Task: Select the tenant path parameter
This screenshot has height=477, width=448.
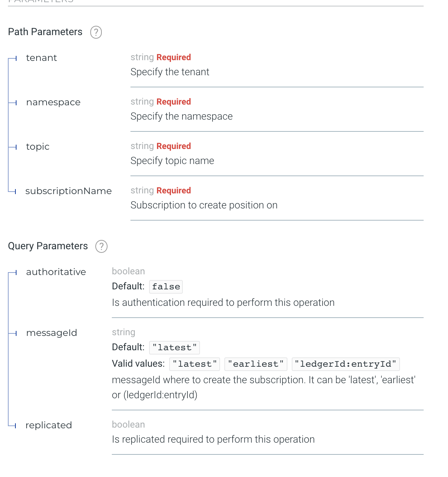Action: 41,58
